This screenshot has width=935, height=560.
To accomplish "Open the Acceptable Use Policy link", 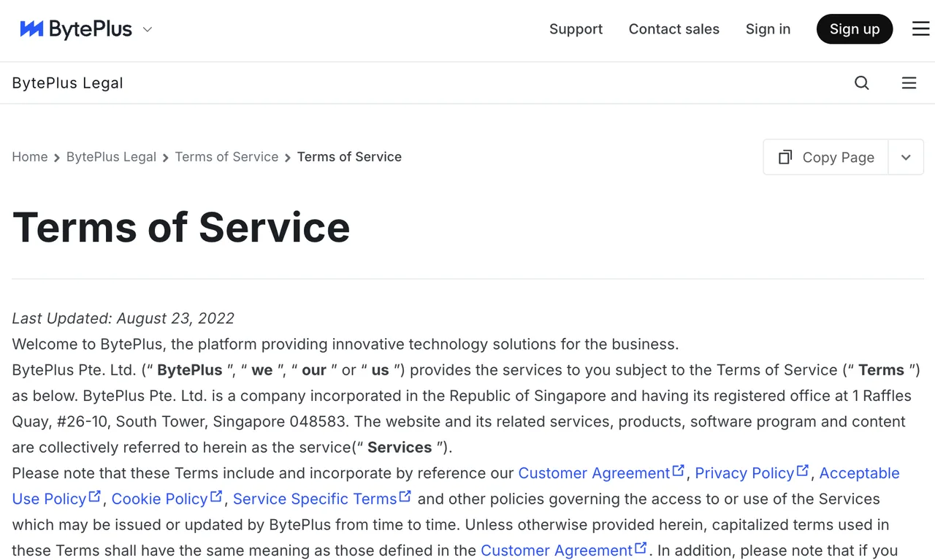I will click(859, 473).
